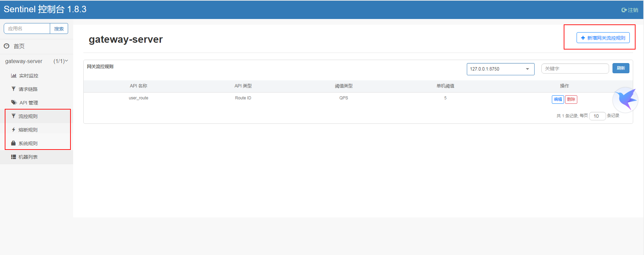Click the gateway-server page heading

click(126, 39)
